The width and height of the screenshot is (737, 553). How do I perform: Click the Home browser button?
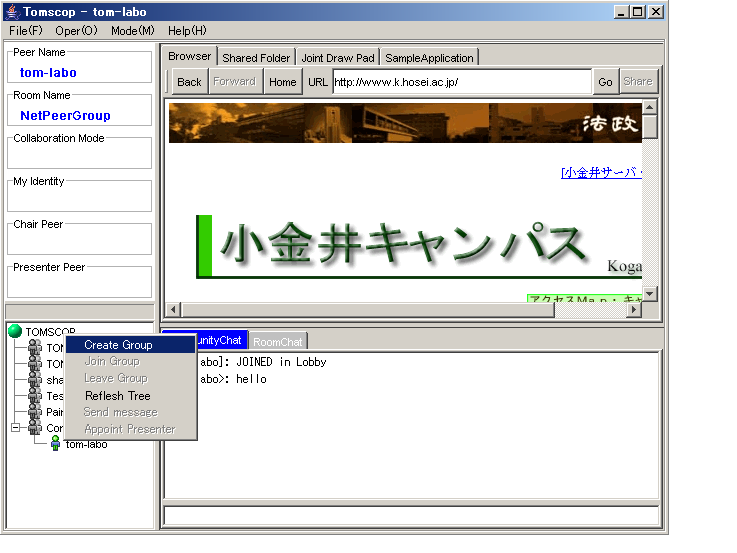click(x=282, y=82)
